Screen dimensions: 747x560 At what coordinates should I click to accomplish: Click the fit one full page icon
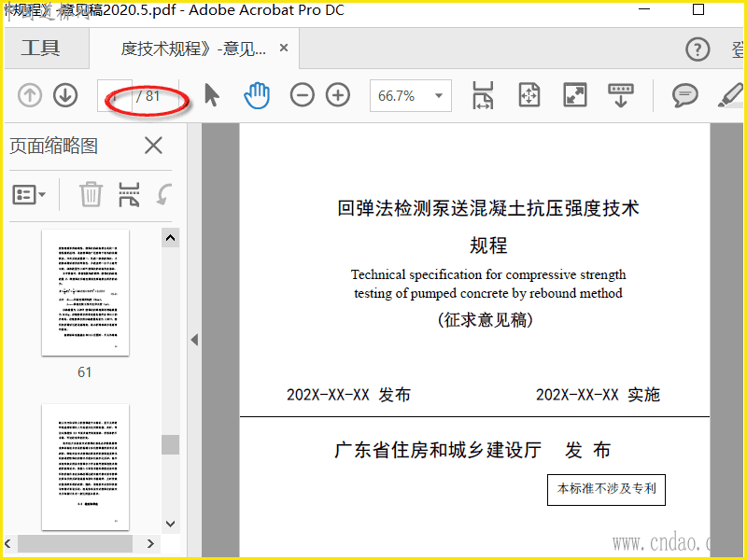[529, 95]
